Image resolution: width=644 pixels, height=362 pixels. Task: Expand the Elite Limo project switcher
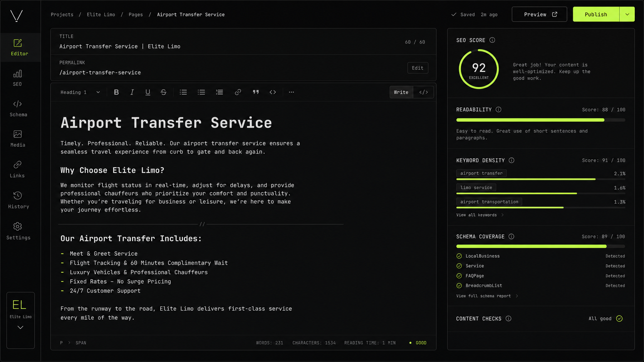point(20,327)
